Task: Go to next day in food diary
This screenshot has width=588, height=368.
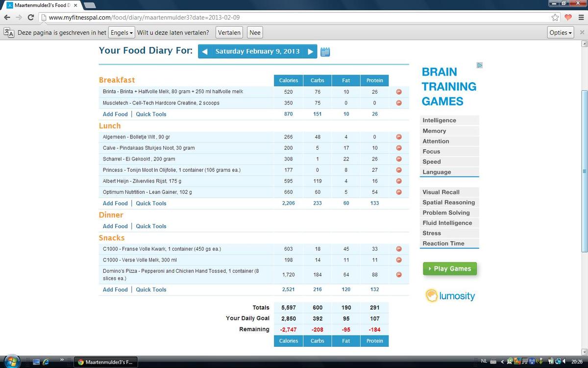Action: (x=311, y=52)
